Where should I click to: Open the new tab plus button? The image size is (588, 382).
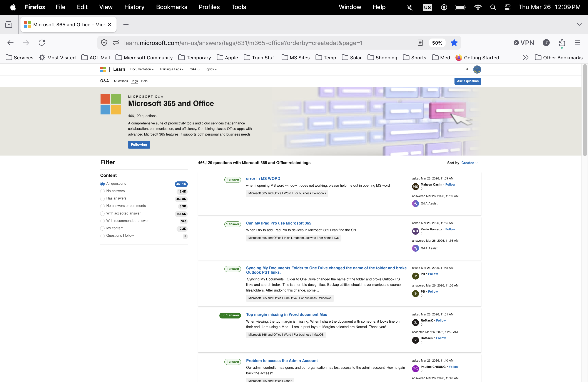126,24
